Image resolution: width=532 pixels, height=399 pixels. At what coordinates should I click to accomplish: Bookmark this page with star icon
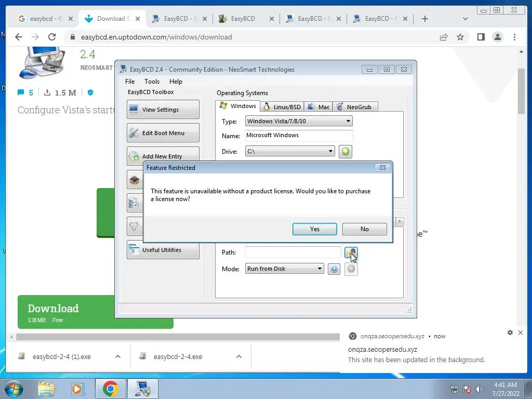click(x=460, y=37)
